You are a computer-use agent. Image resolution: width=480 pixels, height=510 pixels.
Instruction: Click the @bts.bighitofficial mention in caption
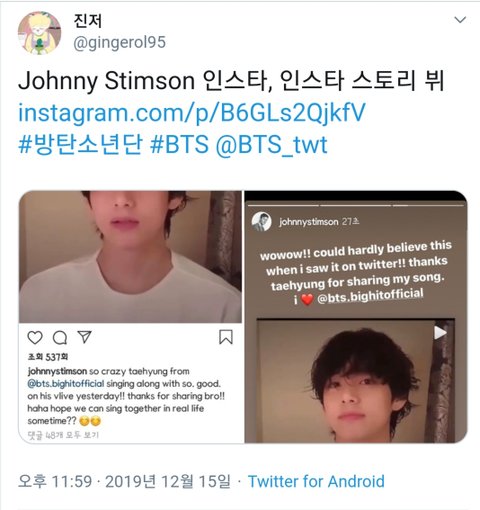click(66, 384)
